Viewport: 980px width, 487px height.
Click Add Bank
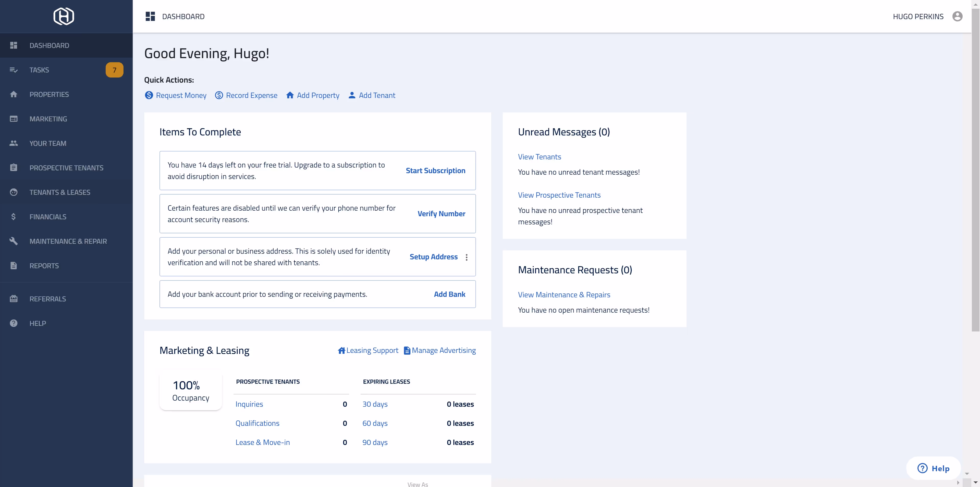click(449, 294)
